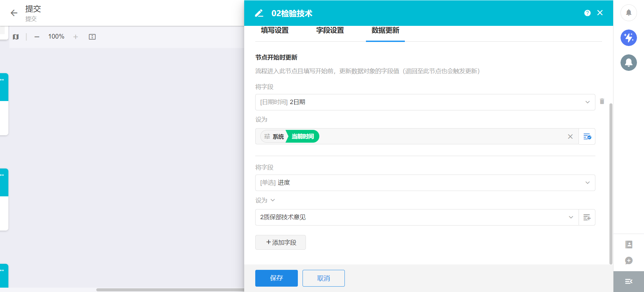Switch to the 填写设置 tab
The width and height of the screenshot is (644, 292).
275,31
